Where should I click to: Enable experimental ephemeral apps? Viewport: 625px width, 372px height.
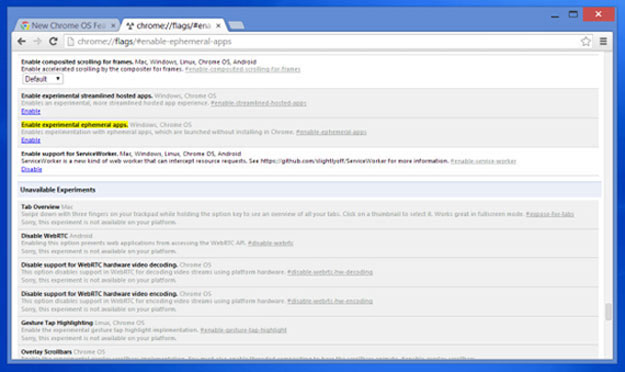[31, 140]
